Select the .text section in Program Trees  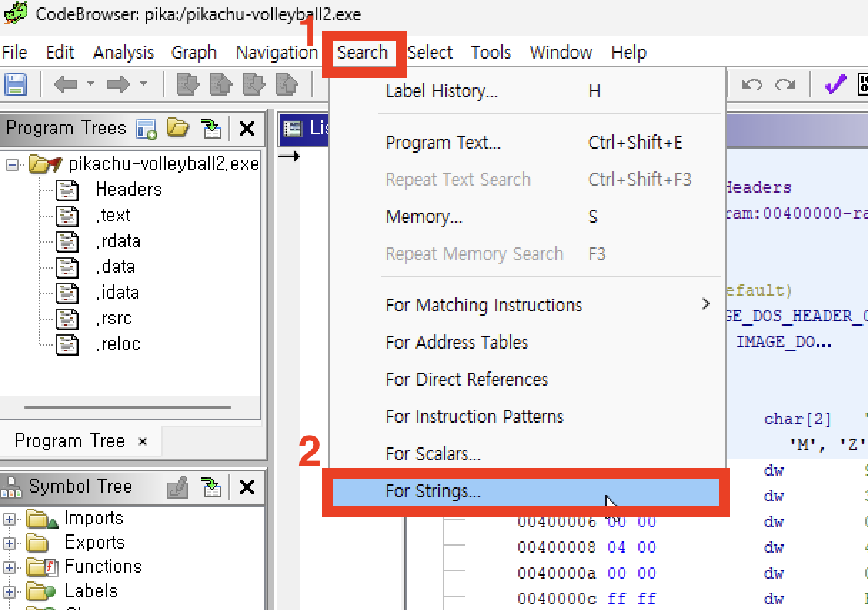pyautogui.click(x=113, y=215)
